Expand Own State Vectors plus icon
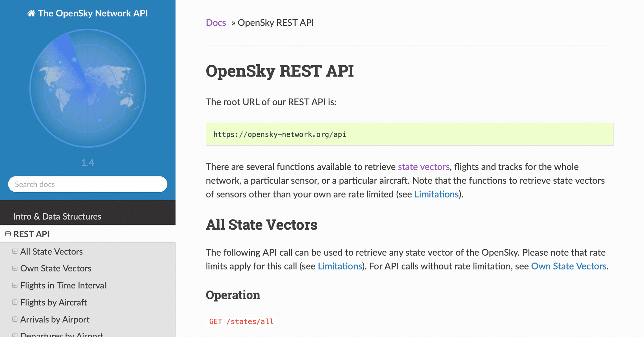644x337 pixels. (x=15, y=268)
